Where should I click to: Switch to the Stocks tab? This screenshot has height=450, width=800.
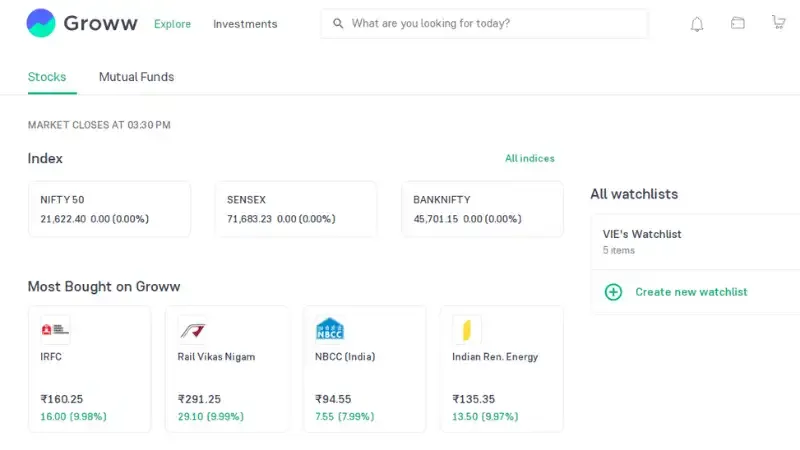pyautogui.click(x=47, y=77)
